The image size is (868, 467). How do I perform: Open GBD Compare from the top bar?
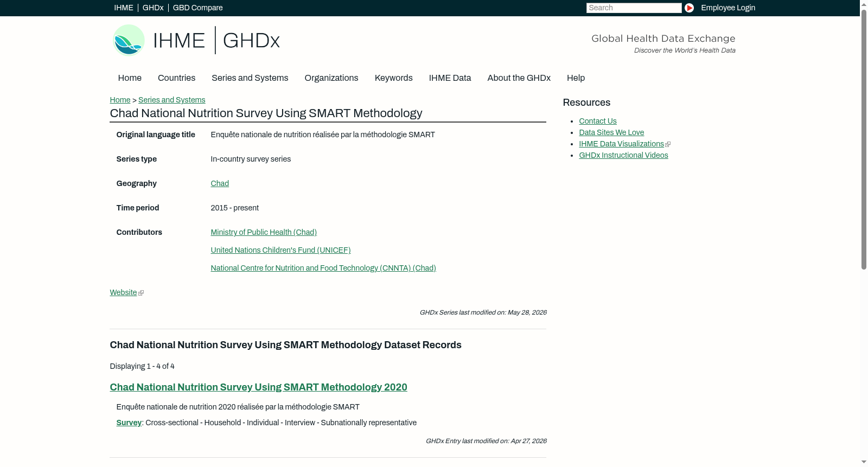[x=197, y=8]
